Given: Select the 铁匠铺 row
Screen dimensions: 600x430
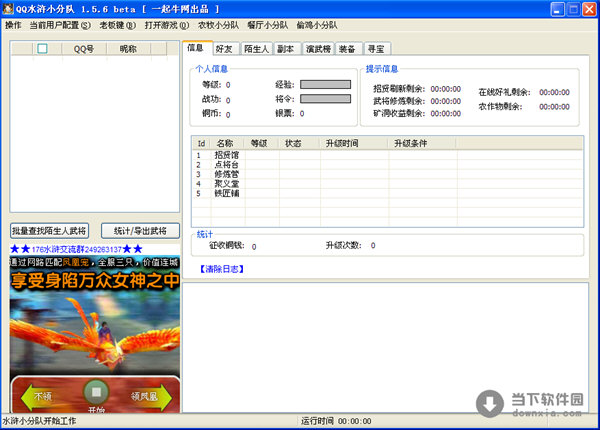Looking at the screenshot, I should (388, 193).
